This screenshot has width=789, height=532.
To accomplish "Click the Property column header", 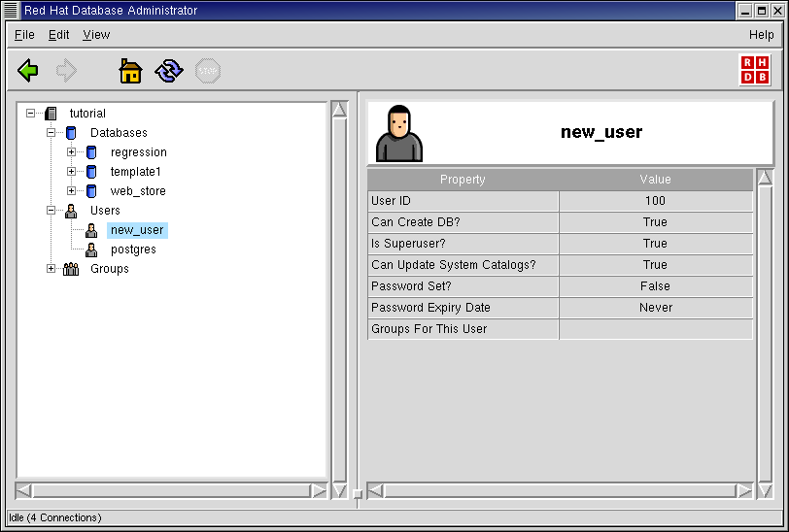I will 463,180.
